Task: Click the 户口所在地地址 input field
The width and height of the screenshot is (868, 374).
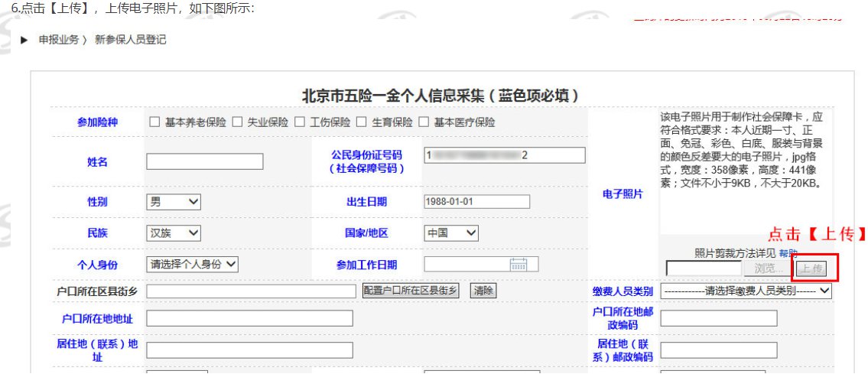Action: pos(249,318)
